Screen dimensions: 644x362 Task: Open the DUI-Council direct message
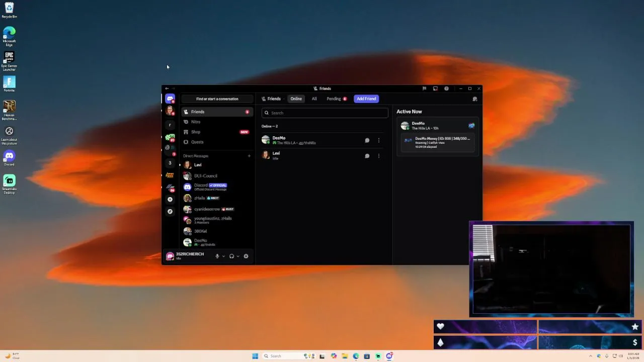coord(217,176)
